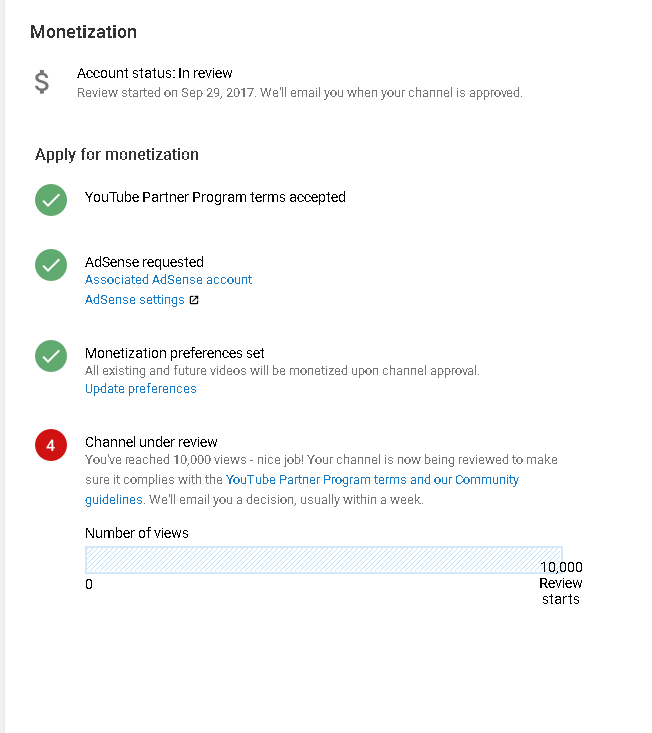The width and height of the screenshot is (652, 733).
Task: Click Account status: In review text
Action: [x=154, y=73]
